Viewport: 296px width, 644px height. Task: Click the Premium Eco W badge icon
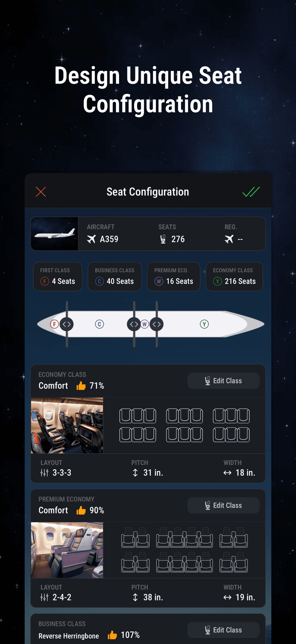click(158, 281)
